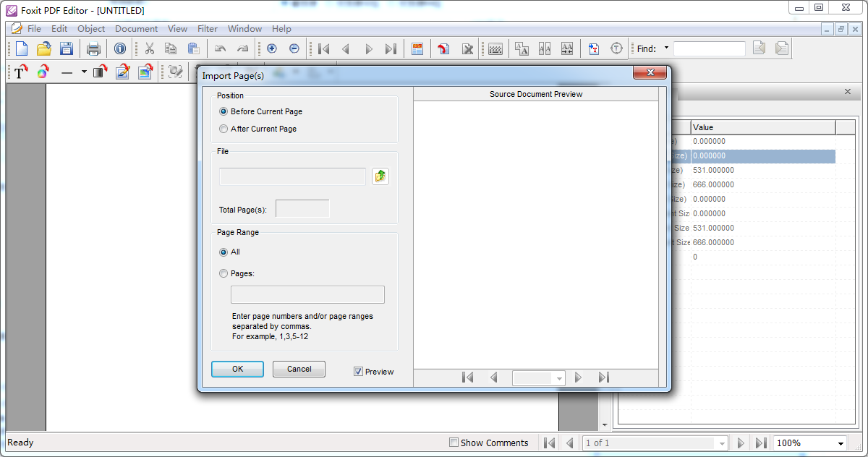The width and height of the screenshot is (868, 457).
Task: Zoom in on the document
Action: pyautogui.click(x=271, y=48)
